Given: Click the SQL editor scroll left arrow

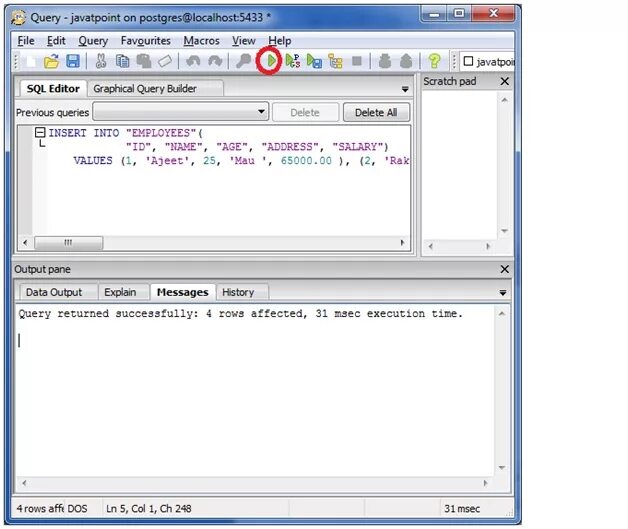Looking at the screenshot, I should coord(25,243).
